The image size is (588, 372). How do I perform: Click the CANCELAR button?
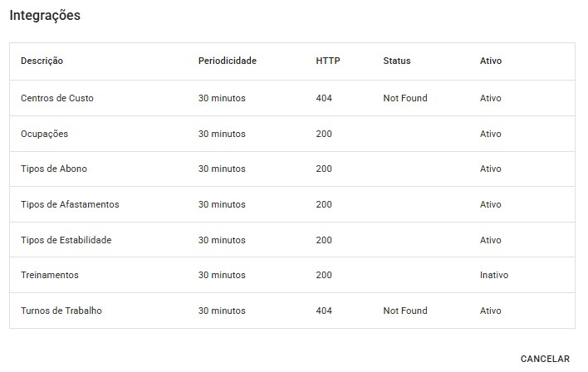pos(545,359)
